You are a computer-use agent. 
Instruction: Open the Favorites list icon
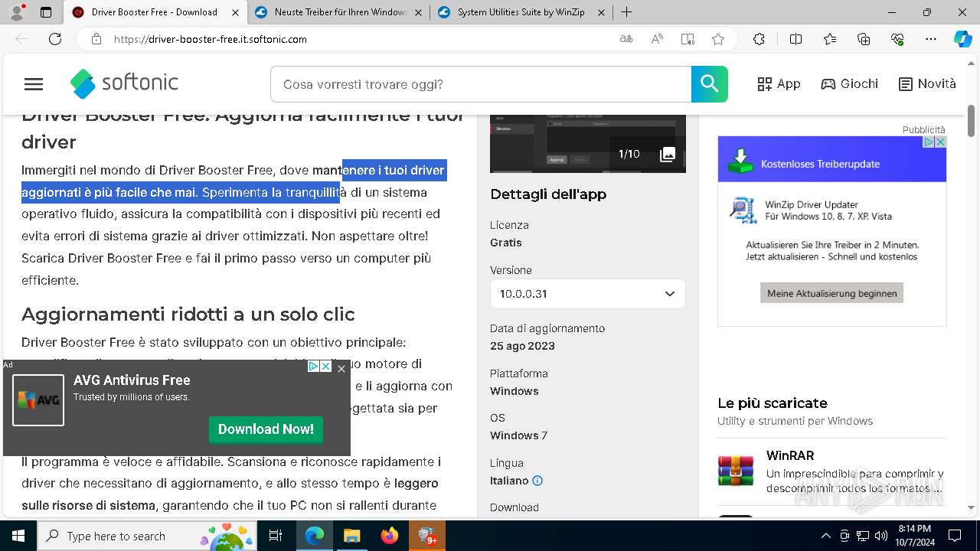tap(830, 39)
